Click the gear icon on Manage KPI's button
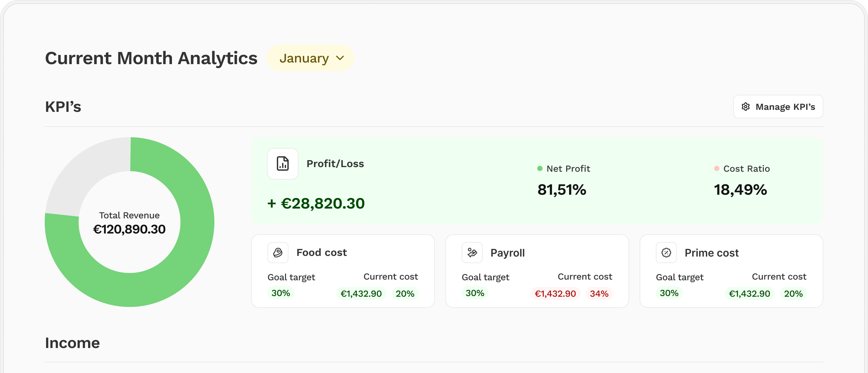The width and height of the screenshot is (868, 373). click(746, 107)
